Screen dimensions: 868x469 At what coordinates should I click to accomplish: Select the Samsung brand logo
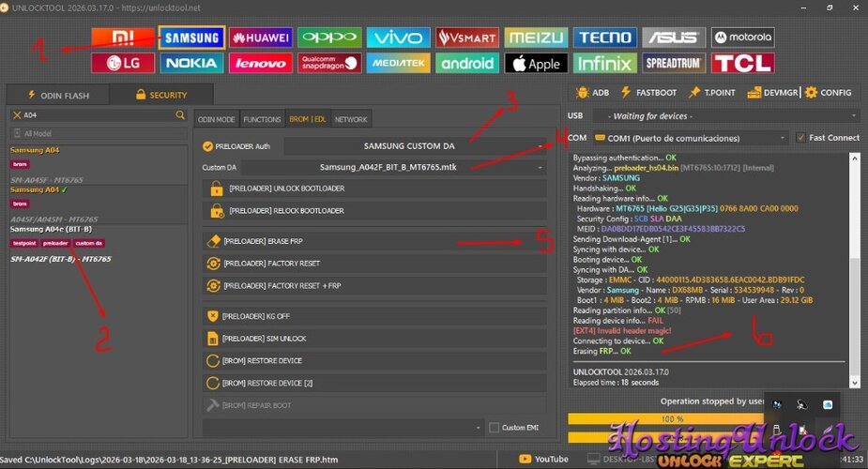coord(191,38)
